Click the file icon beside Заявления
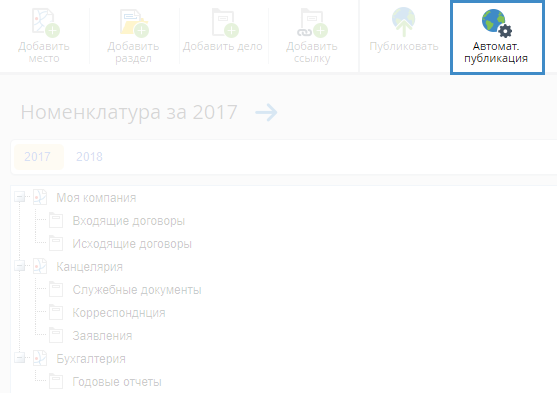Image resolution: width=557 pixels, height=393 pixels. click(x=56, y=335)
